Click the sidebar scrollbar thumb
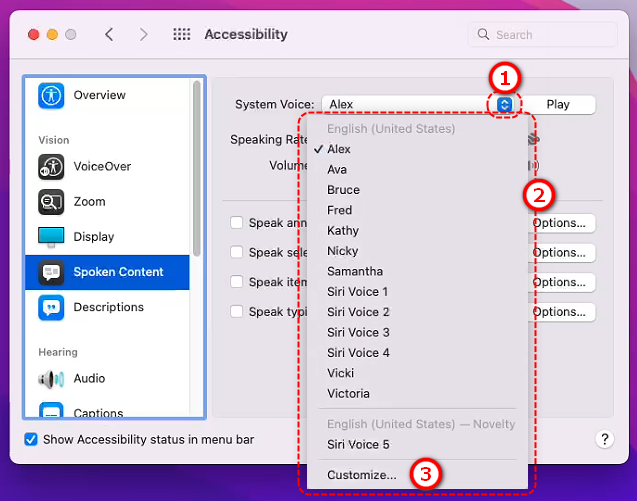The width and height of the screenshot is (637, 501). pyautogui.click(x=197, y=168)
